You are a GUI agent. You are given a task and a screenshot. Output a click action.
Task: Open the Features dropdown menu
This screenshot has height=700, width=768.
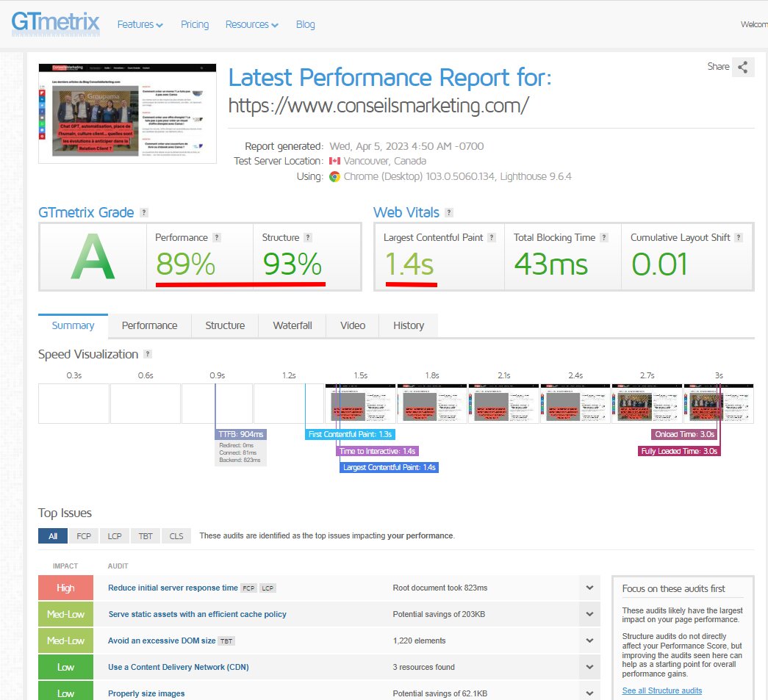click(140, 24)
